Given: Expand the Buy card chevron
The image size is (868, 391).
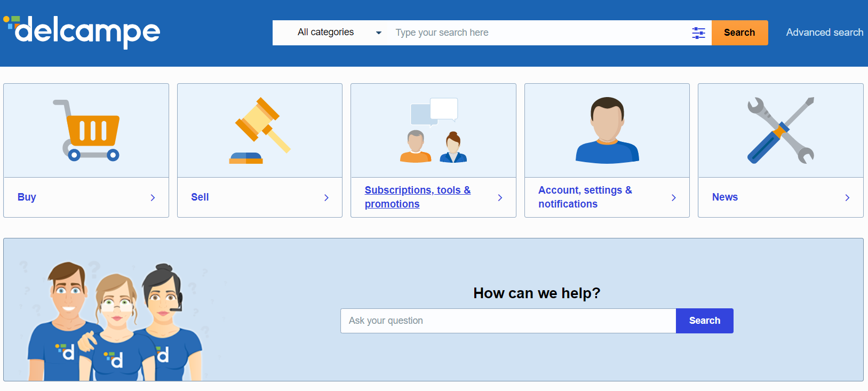Looking at the screenshot, I should tap(153, 197).
